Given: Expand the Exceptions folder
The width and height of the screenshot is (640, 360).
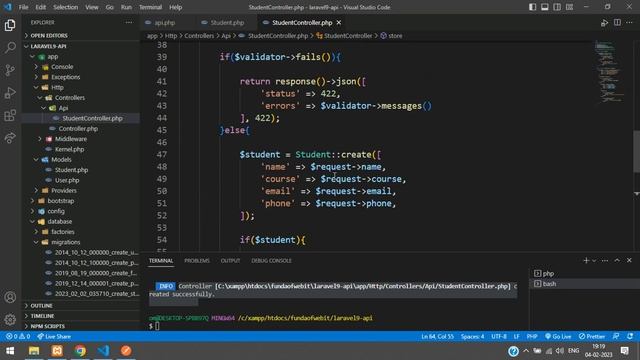Looking at the screenshot, I should (80, 77).
